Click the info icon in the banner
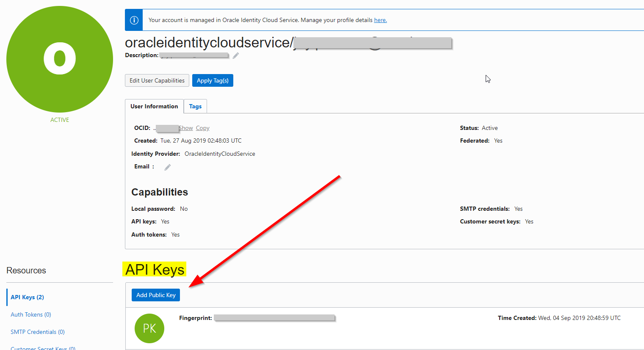 coord(134,20)
